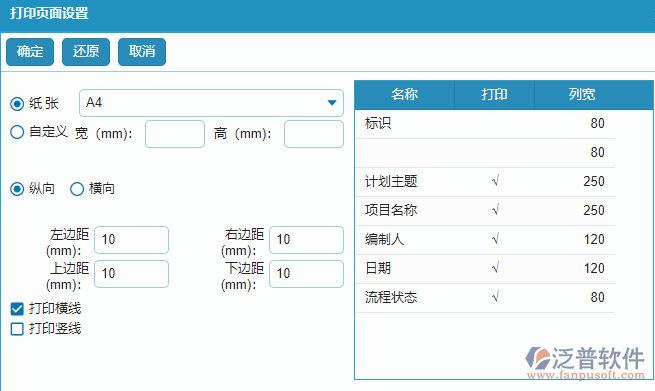This screenshot has height=391, width=655.
Task: Click column width 250 in 项目名称 row
Action: pos(594,210)
